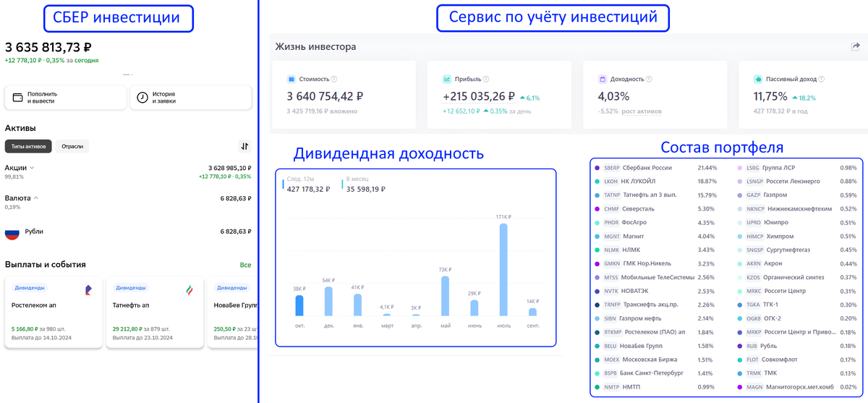Click the LKOH ticker badge
Image resolution: width=868 pixels, height=403 pixels.
pos(611,182)
